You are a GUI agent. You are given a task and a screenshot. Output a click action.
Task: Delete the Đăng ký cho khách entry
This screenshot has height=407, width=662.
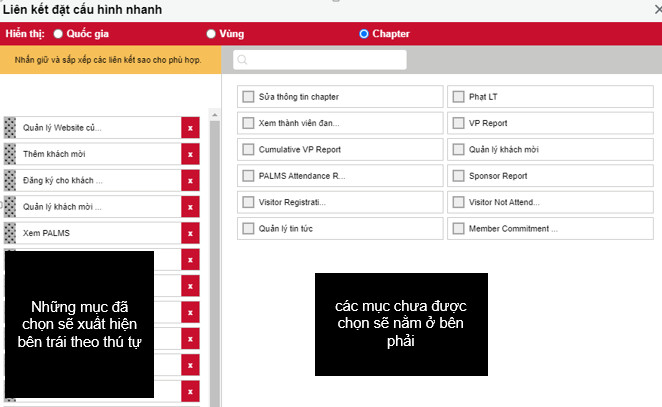[x=190, y=180]
